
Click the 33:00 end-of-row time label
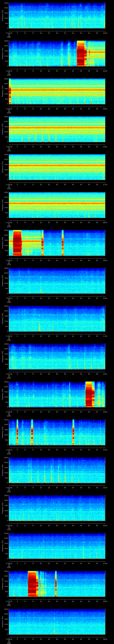[x=105, y=412]
